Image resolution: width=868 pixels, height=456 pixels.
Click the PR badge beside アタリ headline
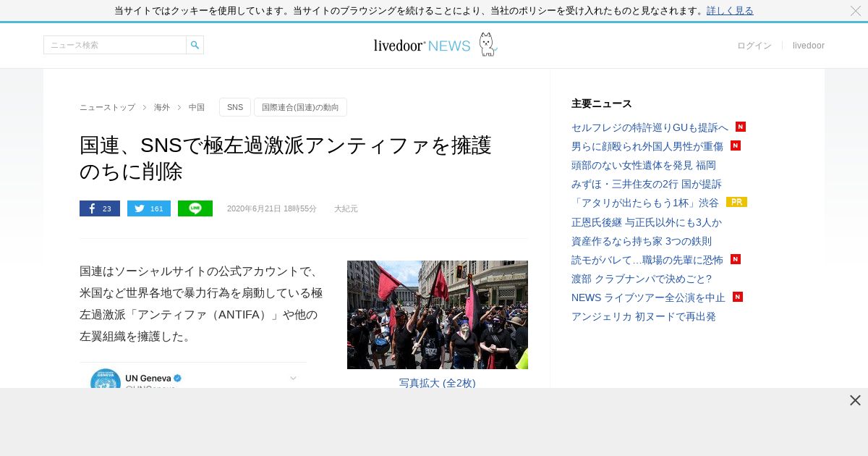pyautogui.click(x=736, y=202)
